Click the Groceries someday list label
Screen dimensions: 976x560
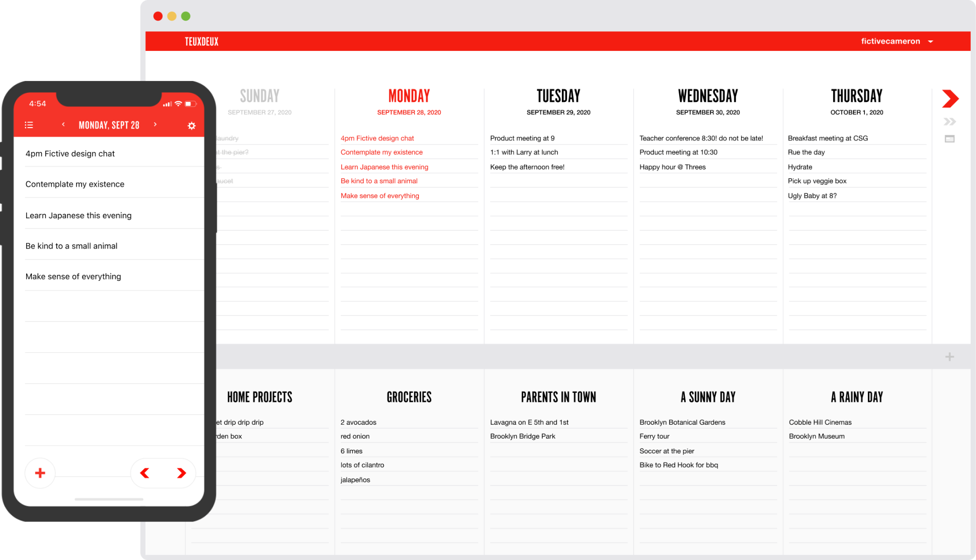[x=409, y=397]
